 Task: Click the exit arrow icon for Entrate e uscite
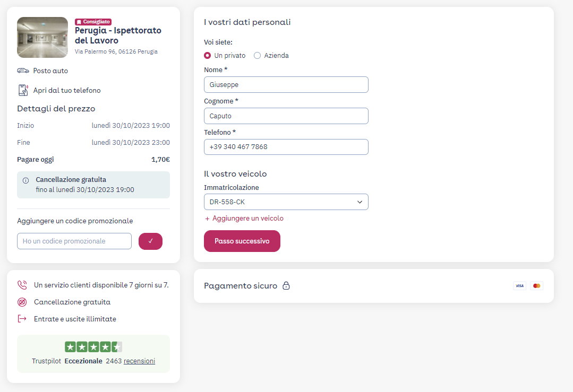coord(22,319)
